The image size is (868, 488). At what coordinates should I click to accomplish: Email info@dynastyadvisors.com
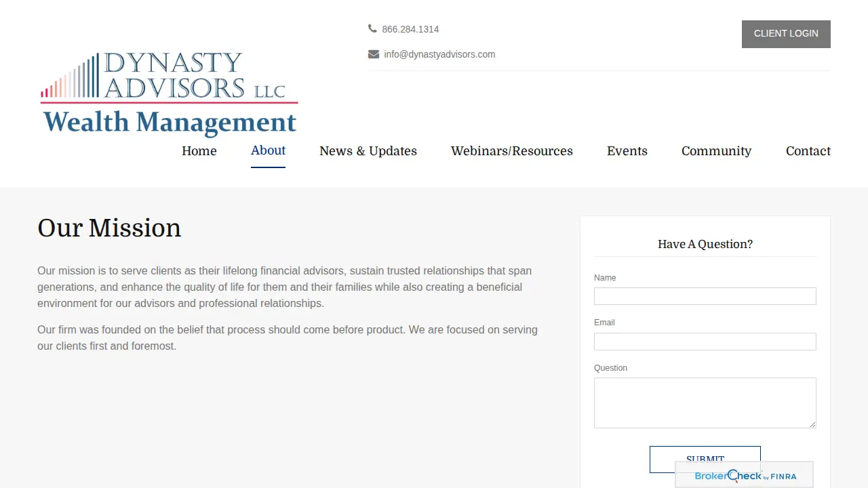[x=439, y=54]
